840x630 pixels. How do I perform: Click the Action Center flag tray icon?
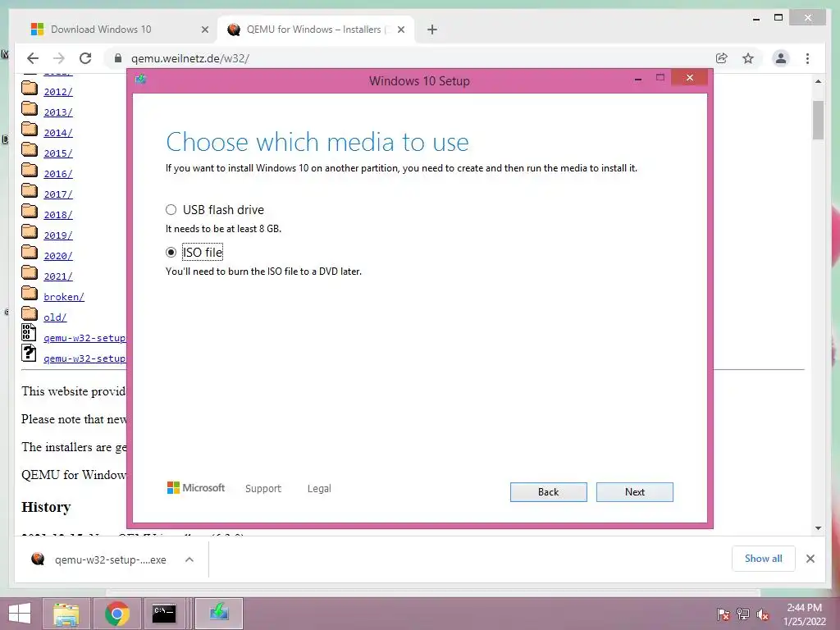tap(723, 614)
